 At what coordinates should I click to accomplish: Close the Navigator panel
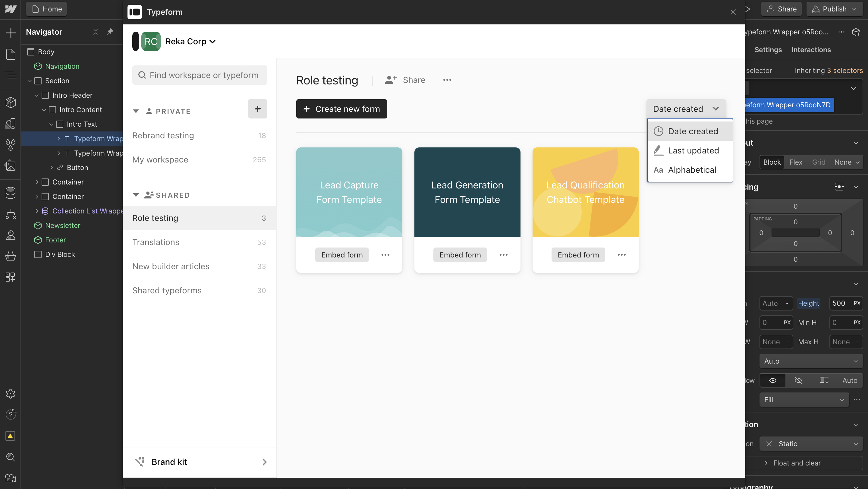click(x=95, y=32)
